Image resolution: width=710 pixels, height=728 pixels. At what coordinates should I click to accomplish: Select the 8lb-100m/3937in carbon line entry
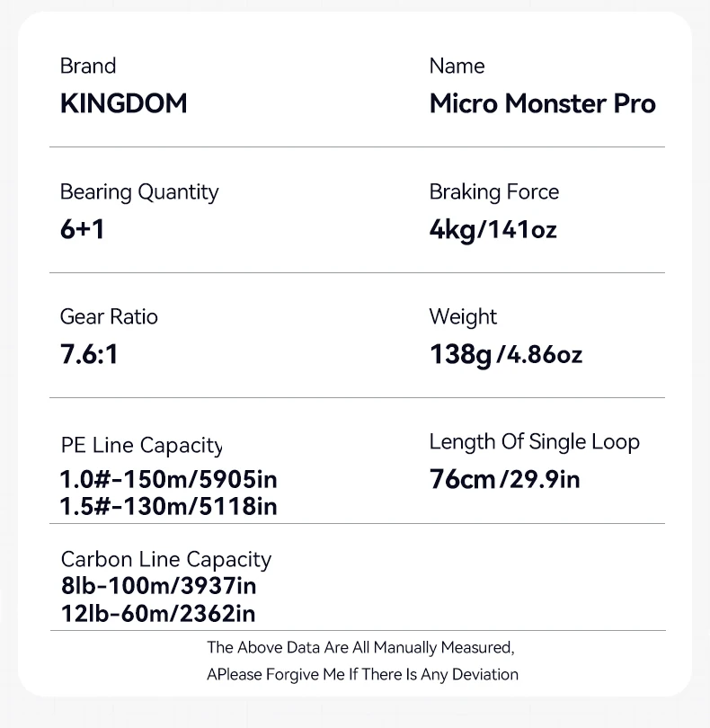tap(158, 587)
